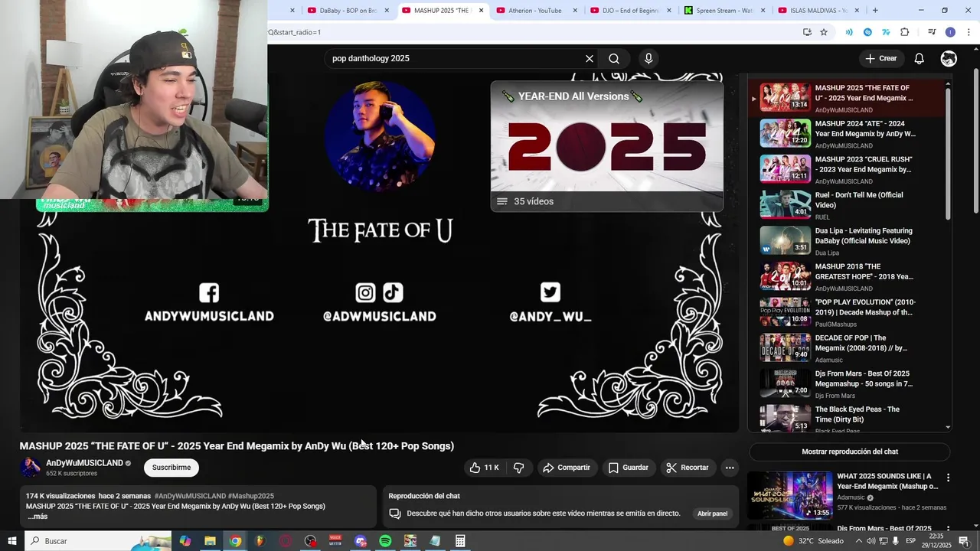This screenshot has height=551, width=980.
Task: Open Spotify from the taskbar
Action: [385, 541]
